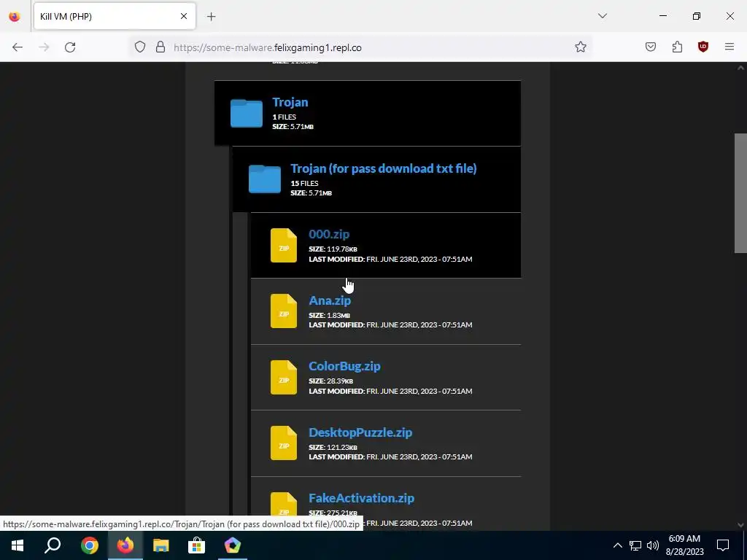This screenshot has width=747, height=560.
Task: Click the 119.78KB size text
Action: (x=342, y=249)
